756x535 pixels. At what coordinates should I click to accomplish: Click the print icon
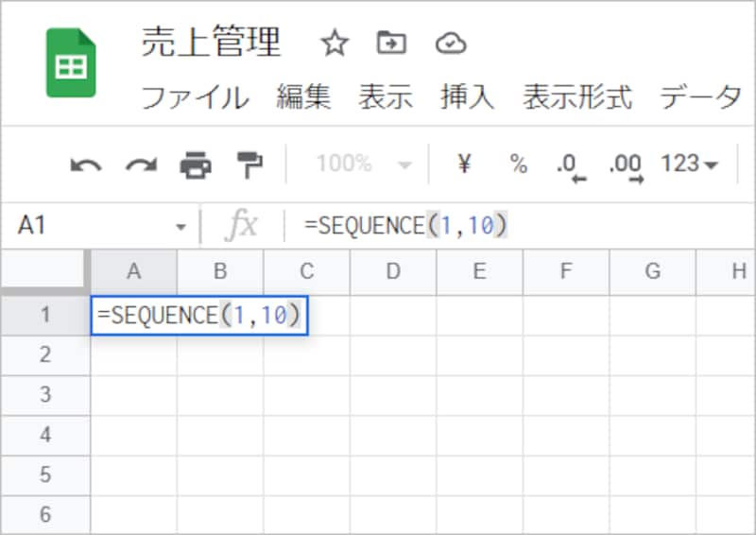pos(196,165)
